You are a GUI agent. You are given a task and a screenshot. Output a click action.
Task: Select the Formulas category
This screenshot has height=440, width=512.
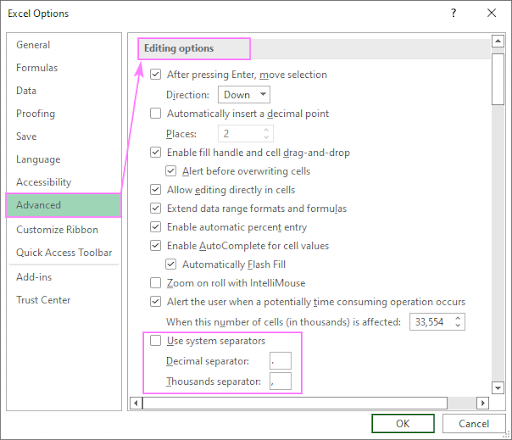tap(37, 68)
